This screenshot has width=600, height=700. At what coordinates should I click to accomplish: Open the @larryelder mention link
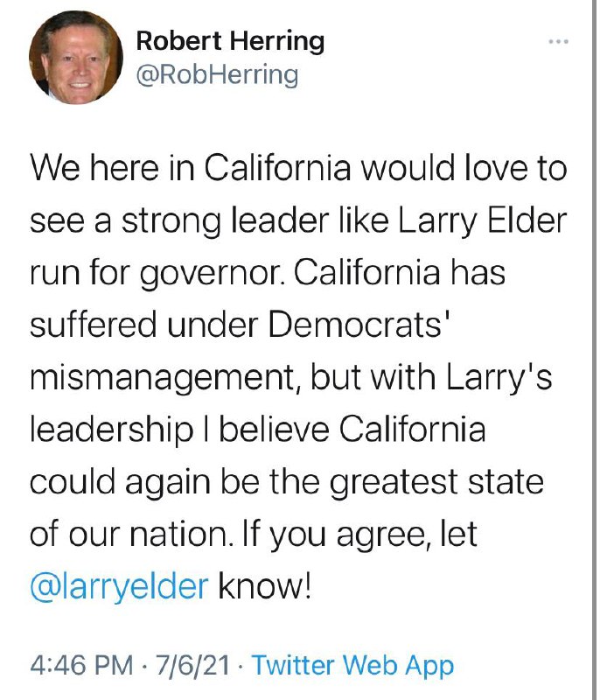point(119,585)
